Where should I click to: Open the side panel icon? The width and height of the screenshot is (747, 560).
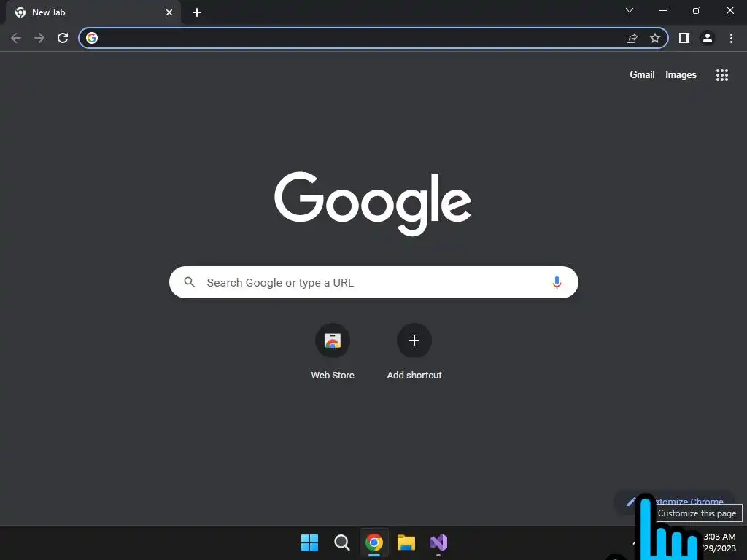[x=684, y=38]
